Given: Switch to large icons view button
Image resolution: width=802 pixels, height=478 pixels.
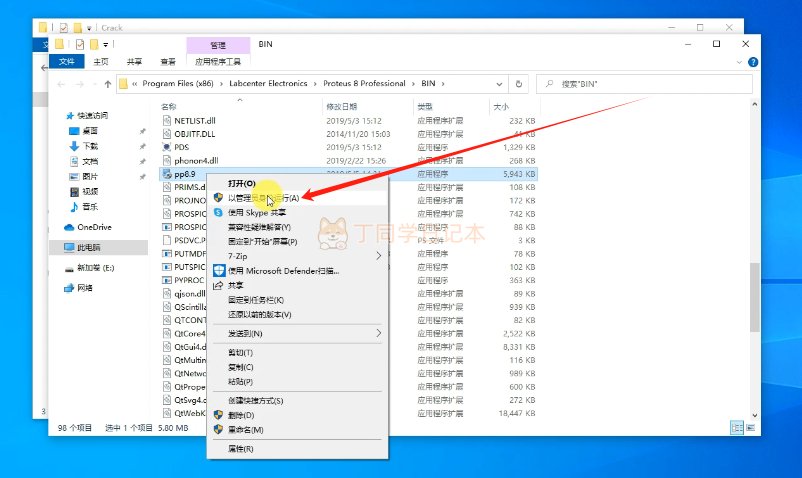Looking at the screenshot, I should (x=750, y=428).
